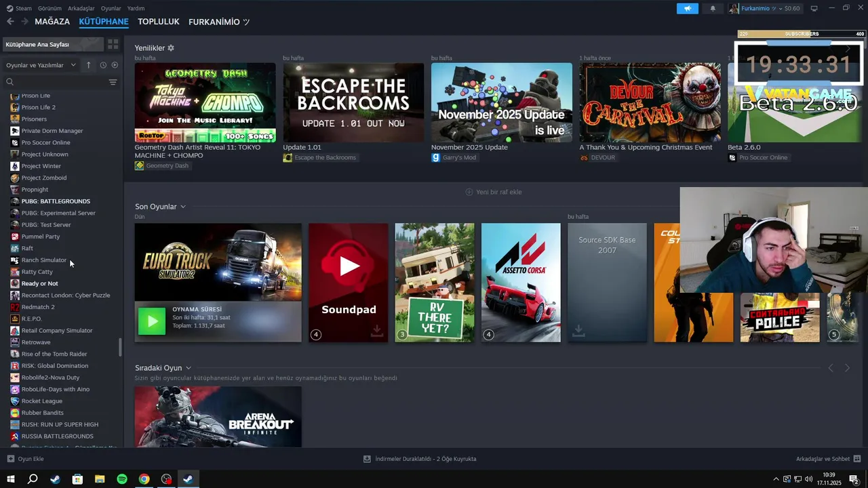Viewport: 868px width, 488px height.
Task: Open Contraband Police game card
Action: [780, 317]
